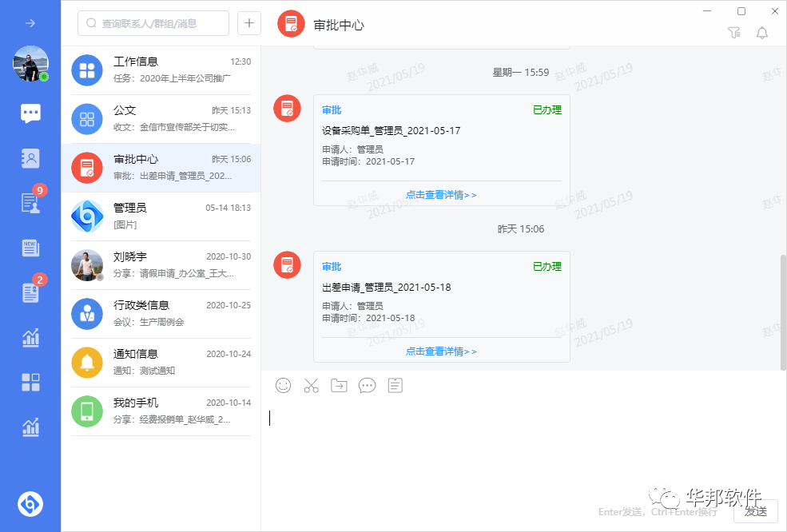Open the statistics chart icon in sidebar
787x532 pixels.
tap(30, 338)
